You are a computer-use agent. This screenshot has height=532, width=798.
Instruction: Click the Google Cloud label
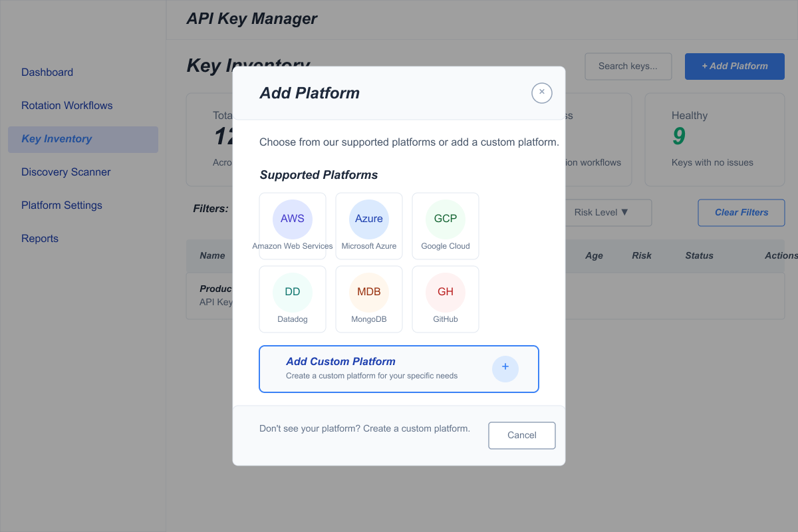point(446,246)
